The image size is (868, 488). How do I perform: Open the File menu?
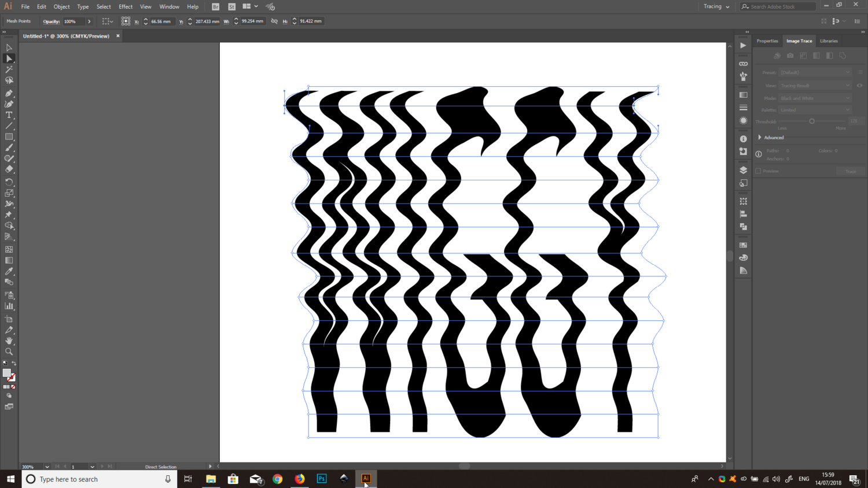(25, 7)
